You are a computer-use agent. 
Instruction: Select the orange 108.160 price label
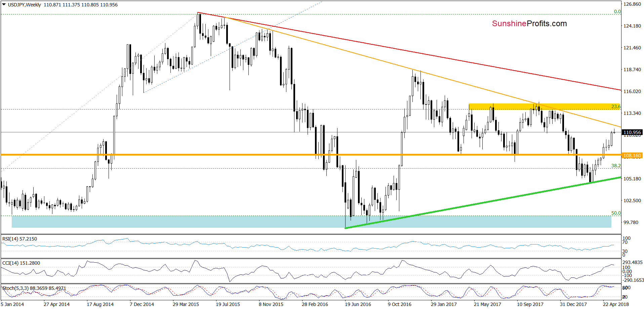632,156
